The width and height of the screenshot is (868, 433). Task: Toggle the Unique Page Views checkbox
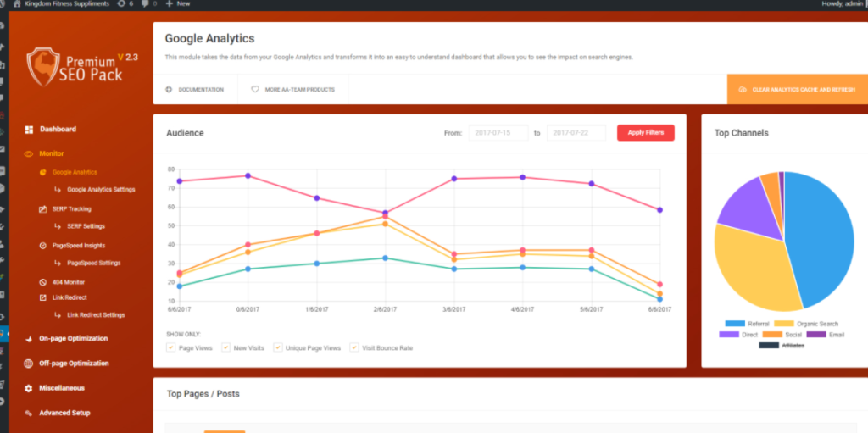pyautogui.click(x=277, y=347)
